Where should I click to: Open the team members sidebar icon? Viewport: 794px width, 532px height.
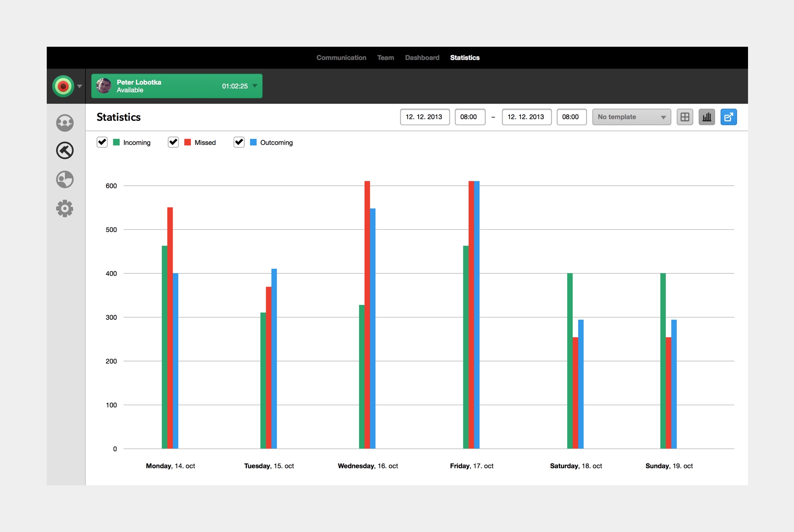coord(65,123)
